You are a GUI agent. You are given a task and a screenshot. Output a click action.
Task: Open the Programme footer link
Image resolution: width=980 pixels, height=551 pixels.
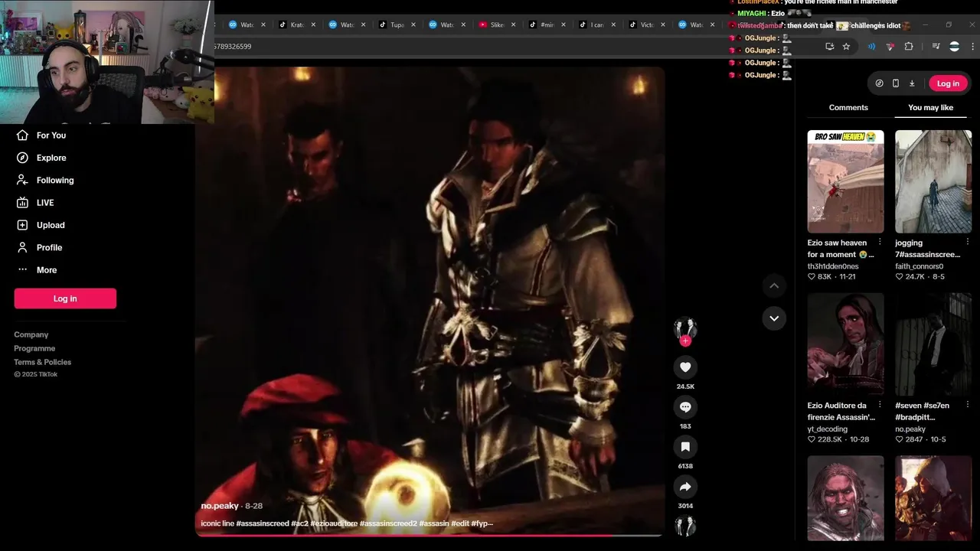click(x=34, y=348)
